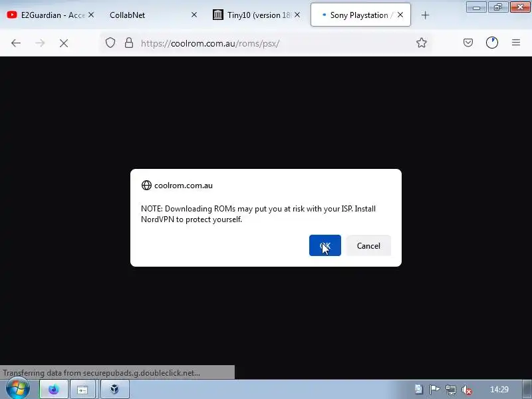Switch to the Tiny10 tab

(256, 15)
